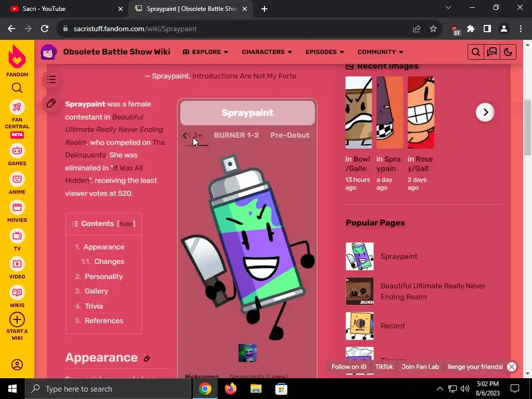Open the Chrome profile avatar
This screenshot has width=532, height=399.
click(x=504, y=29)
